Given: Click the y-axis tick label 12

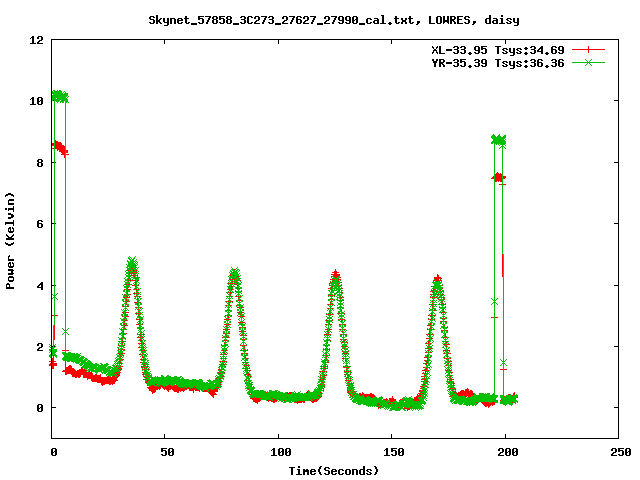Looking at the screenshot, I should (x=36, y=40).
